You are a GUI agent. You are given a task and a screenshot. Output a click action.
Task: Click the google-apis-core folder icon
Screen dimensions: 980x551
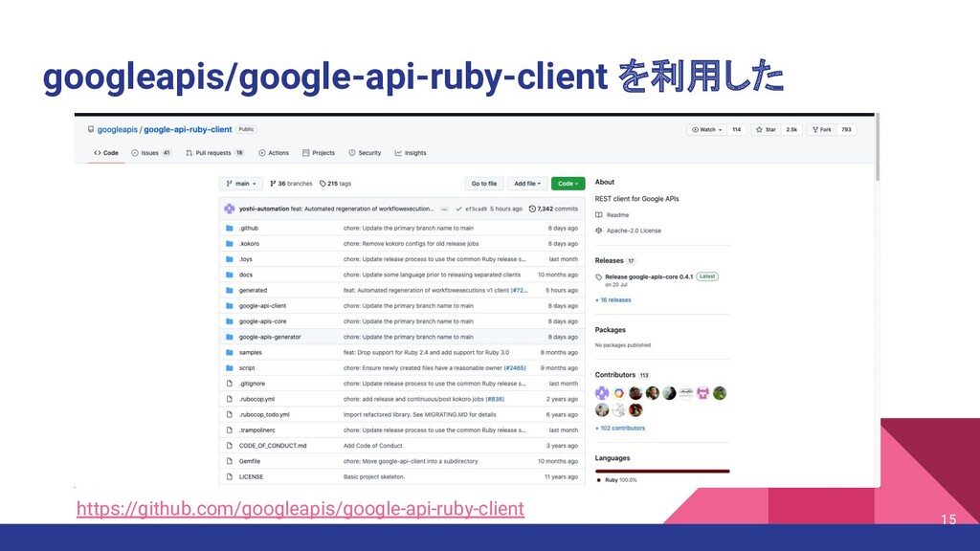point(230,321)
